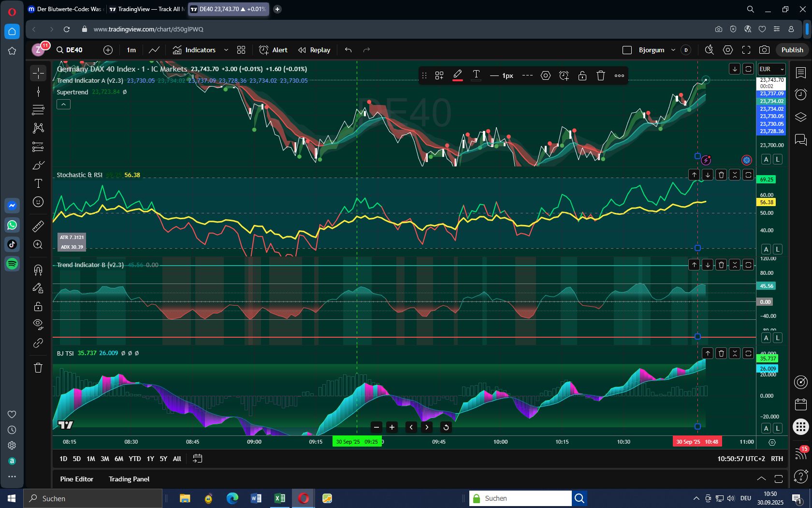The width and height of the screenshot is (812, 508).
Task: Start Replay mode
Action: [x=314, y=50]
